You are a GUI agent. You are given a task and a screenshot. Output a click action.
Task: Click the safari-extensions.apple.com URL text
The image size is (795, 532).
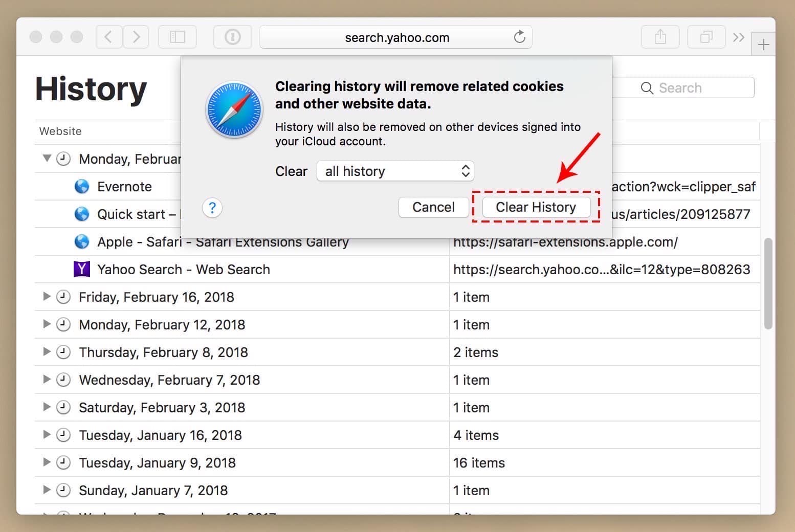pos(565,242)
